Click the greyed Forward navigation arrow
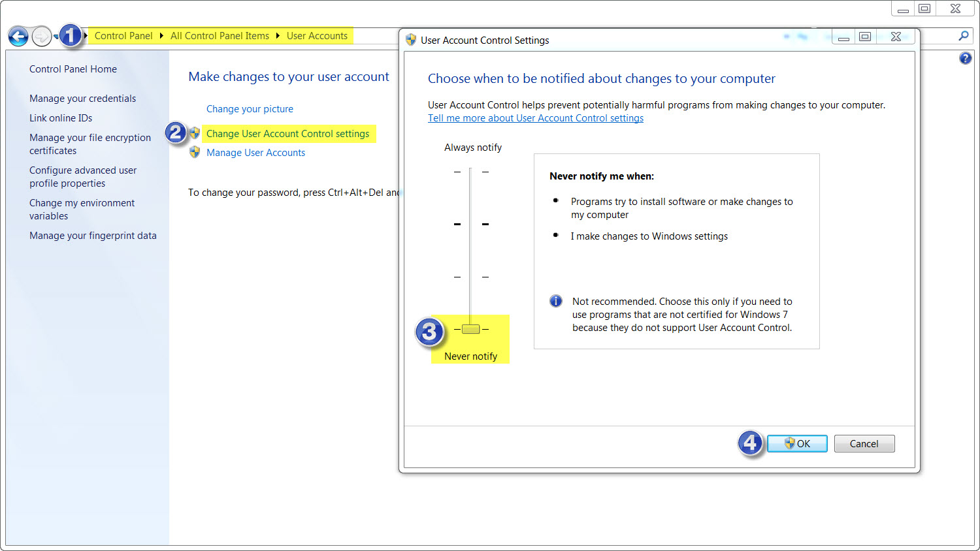Image resolution: width=980 pixels, height=551 pixels. point(41,37)
